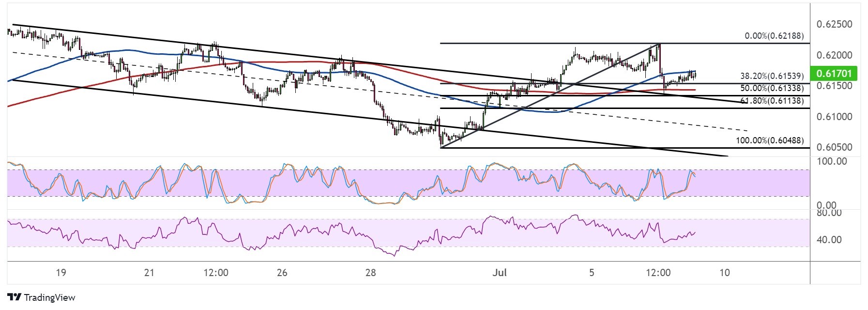This screenshot has height=310, width=868.
Task: Click the 0.00%(0.62188) Fibonacci label
Action: click(x=774, y=36)
